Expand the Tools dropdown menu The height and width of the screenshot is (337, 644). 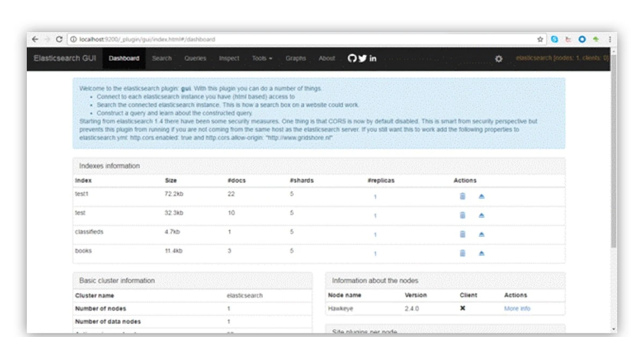tap(262, 58)
